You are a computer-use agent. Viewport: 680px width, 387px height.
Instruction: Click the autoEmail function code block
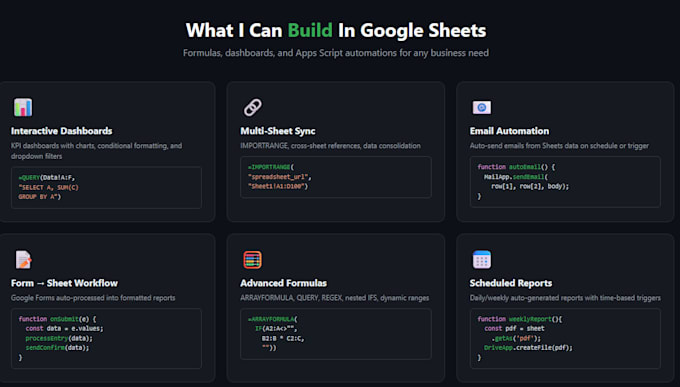pyautogui.click(x=565, y=182)
